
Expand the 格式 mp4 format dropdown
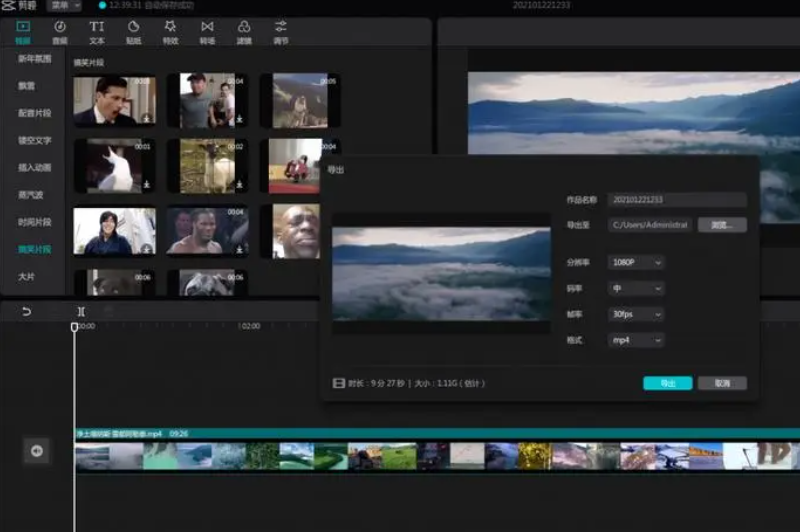(637, 340)
